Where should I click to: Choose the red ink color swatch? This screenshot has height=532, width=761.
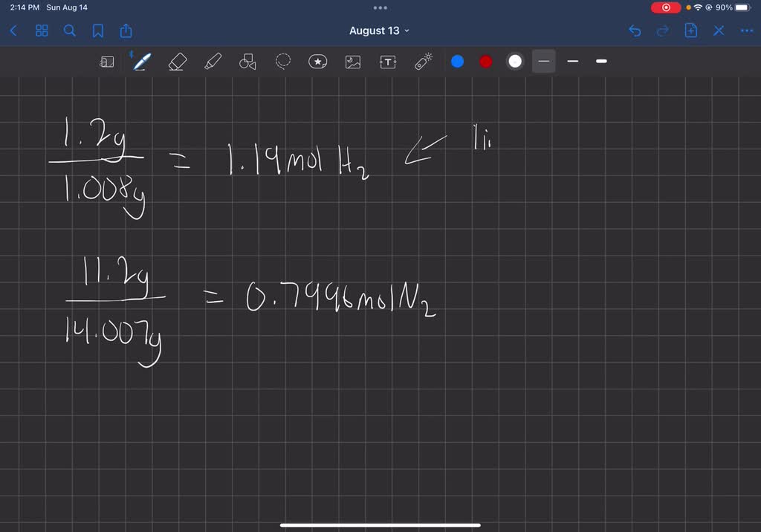485,62
